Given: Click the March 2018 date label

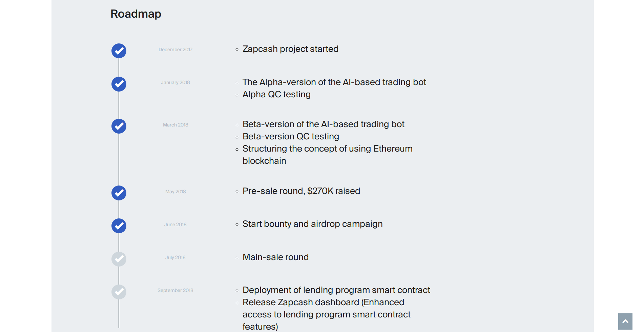Looking at the screenshot, I should 175,125.
